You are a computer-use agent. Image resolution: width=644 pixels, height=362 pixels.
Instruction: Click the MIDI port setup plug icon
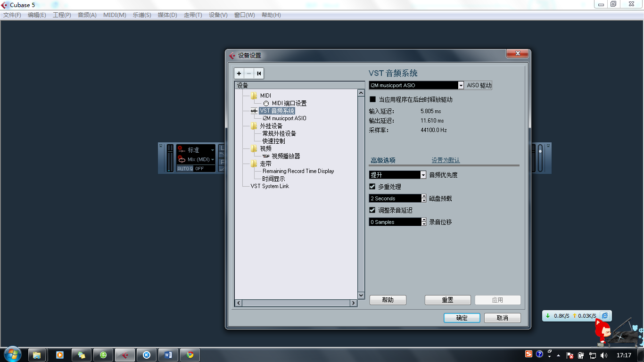click(266, 103)
